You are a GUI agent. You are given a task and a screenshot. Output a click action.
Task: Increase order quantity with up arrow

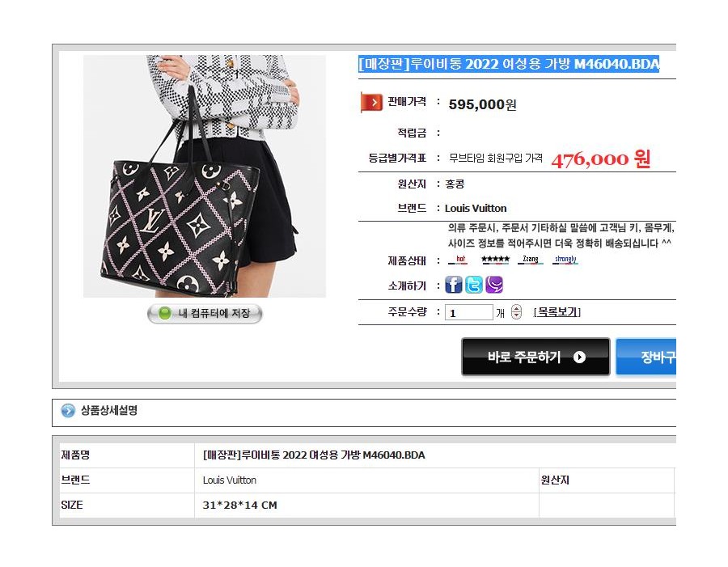[516, 308]
